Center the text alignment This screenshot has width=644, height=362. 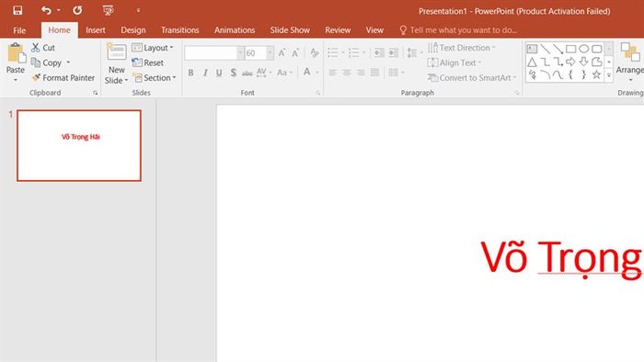click(347, 73)
